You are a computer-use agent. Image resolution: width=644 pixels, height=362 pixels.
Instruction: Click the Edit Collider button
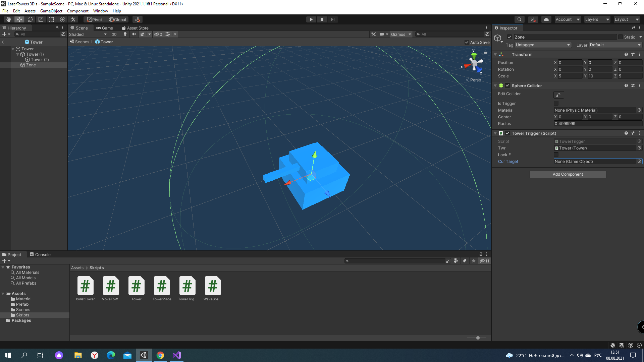[x=559, y=95]
